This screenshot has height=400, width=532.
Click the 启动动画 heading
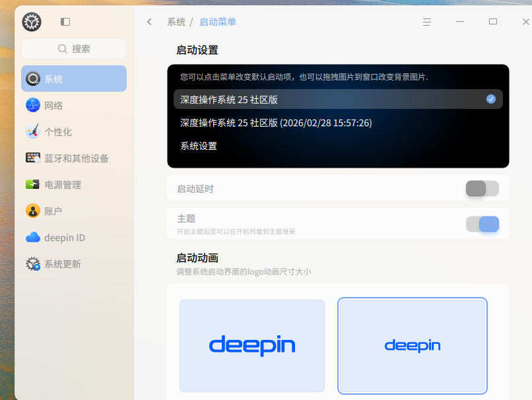[x=197, y=258]
